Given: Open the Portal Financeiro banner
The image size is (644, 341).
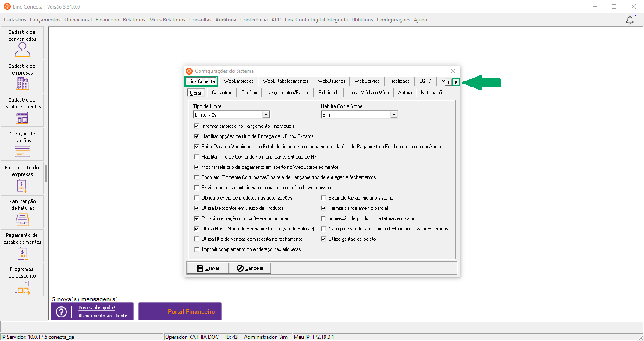Looking at the screenshot, I should [180, 311].
